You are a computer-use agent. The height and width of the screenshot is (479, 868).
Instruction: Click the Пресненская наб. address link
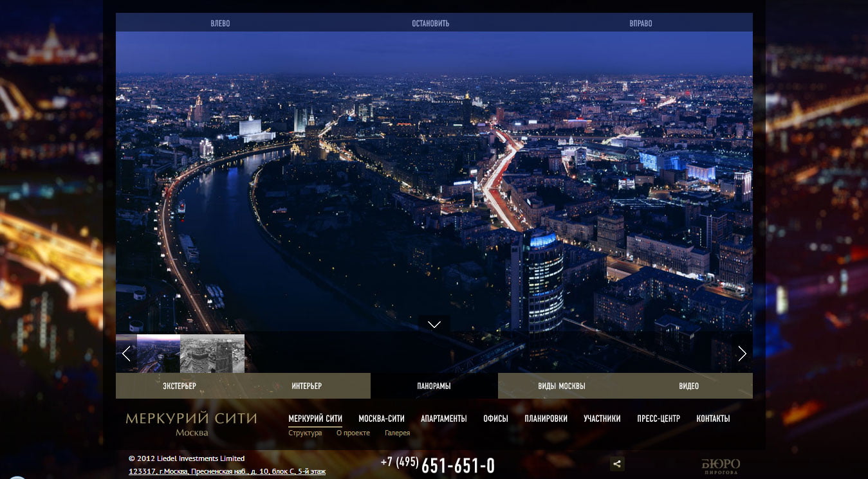(226, 471)
